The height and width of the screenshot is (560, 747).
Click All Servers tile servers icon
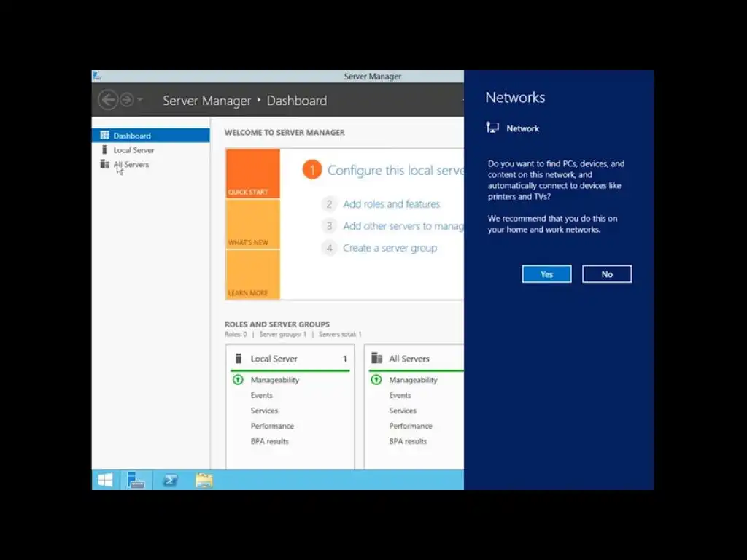[x=377, y=357]
